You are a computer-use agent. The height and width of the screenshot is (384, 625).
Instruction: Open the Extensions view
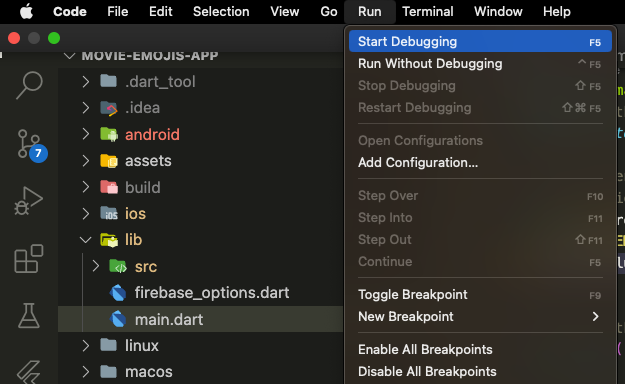point(28,259)
